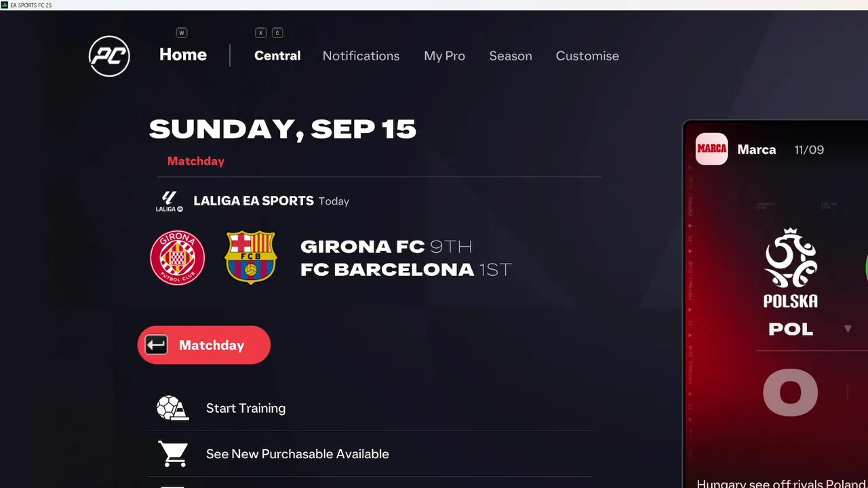Open the Customise tab
The width and height of the screenshot is (868, 488).
587,56
